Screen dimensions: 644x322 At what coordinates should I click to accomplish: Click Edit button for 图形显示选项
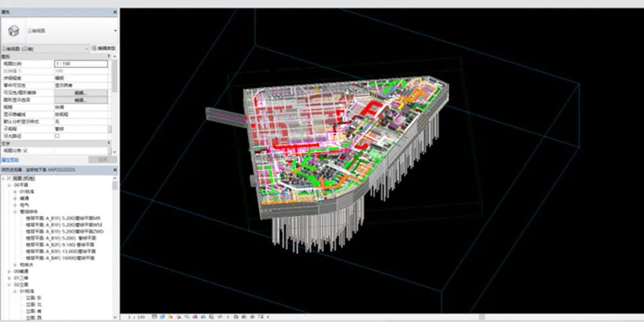tap(80, 100)
